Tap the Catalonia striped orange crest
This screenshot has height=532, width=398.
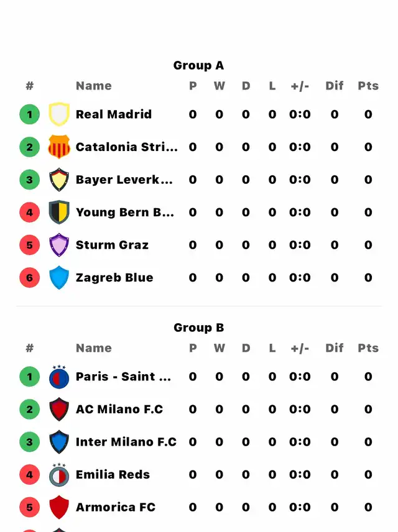point(59,147)
